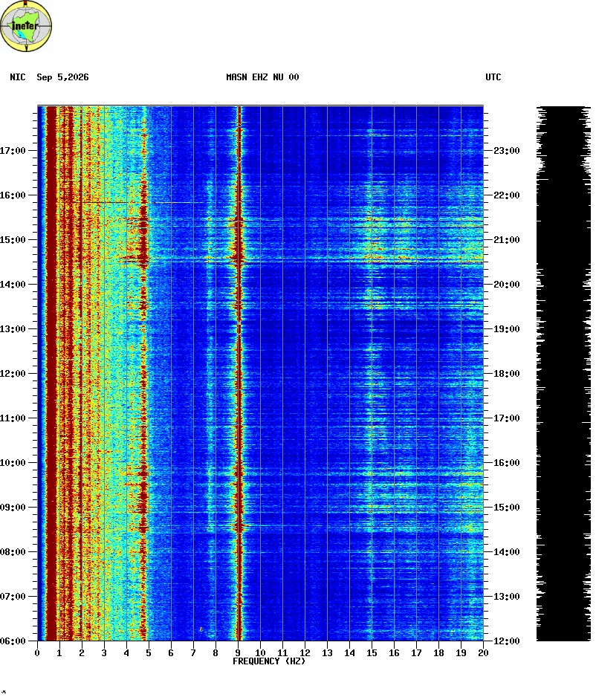Click the FREQUENCY (HZ) axis title
The image size is (596, 700).
point(269,661)
